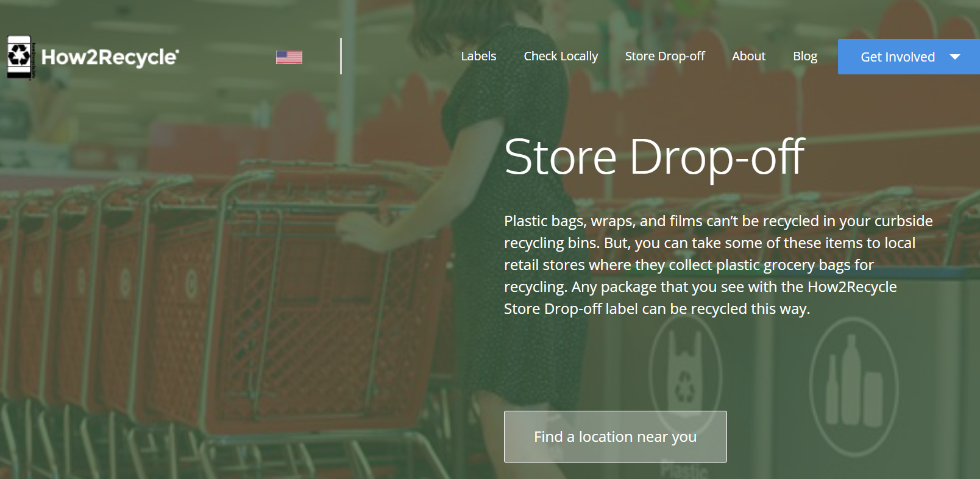Click the faded Plastic label on the bin
This screenshot has height=479, width=980.
click(684, 470)
